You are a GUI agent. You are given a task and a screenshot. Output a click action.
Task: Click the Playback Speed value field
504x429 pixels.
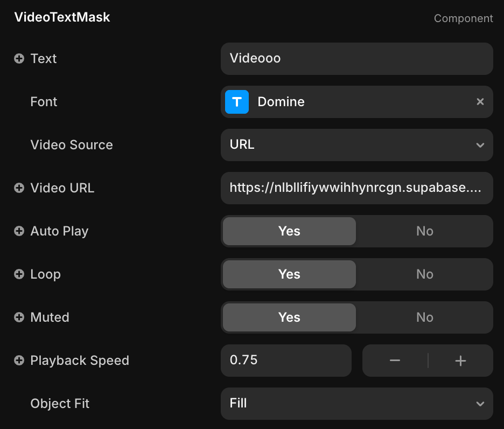(x=285, y=361)
